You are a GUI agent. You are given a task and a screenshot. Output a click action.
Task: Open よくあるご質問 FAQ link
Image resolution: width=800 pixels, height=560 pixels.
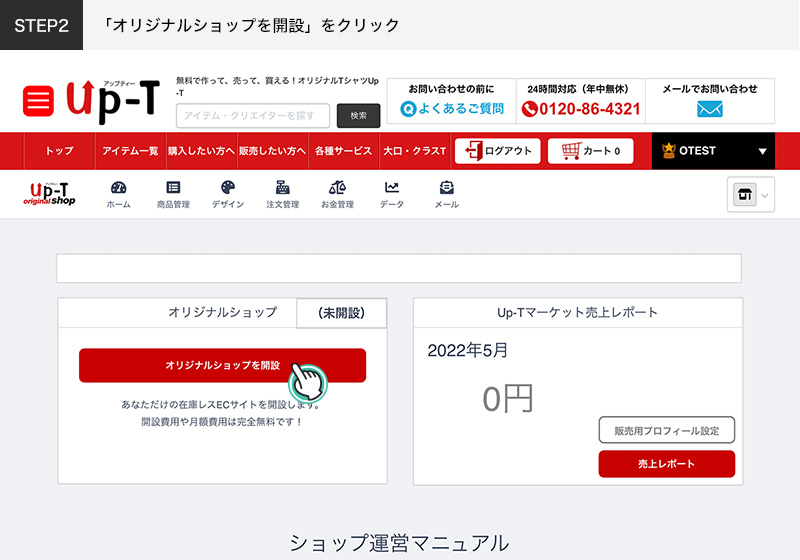(451, 108)
